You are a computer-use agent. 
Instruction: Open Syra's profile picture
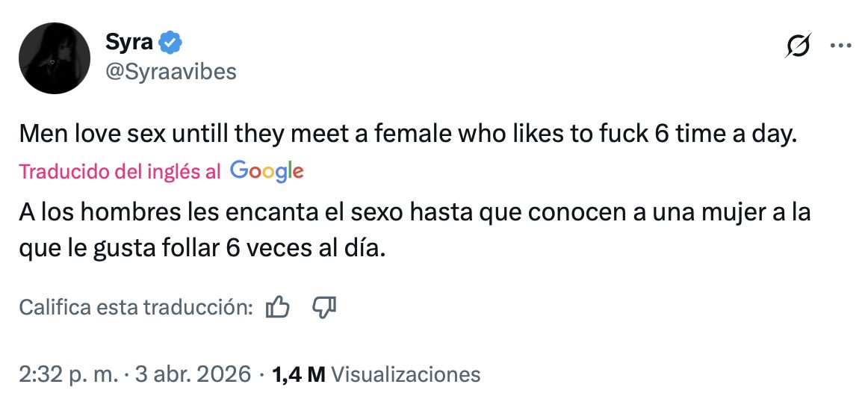pos(55,58)
